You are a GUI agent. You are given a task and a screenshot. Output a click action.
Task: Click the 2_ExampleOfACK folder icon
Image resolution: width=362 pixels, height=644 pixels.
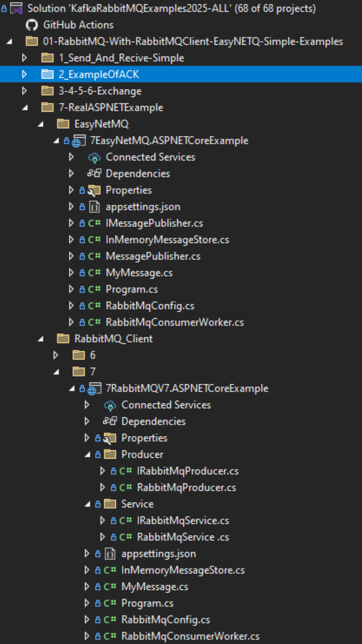coord(47,74)
